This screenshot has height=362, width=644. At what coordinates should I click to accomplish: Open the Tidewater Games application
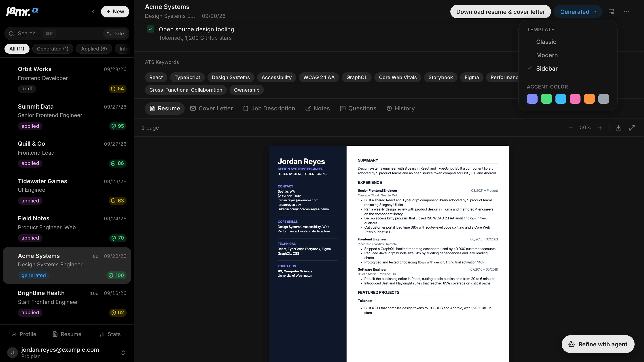tap(67, 191)
